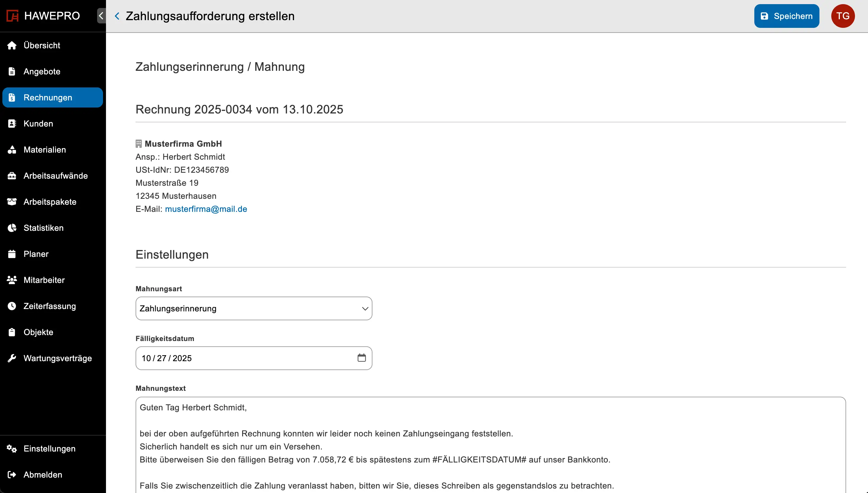The height and width of the screenshot is (493, 868).
Task: Open the TG user avatar menu
Action: (842, 16)
